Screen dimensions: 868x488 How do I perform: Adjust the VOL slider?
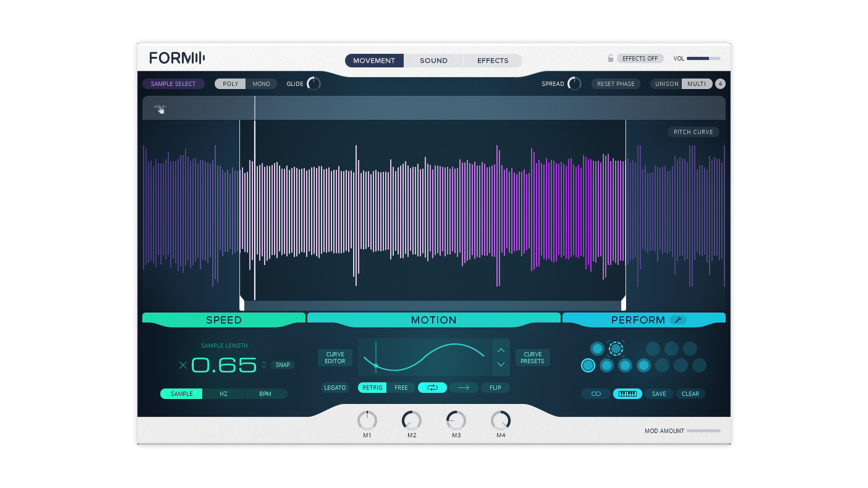point(703,59)
